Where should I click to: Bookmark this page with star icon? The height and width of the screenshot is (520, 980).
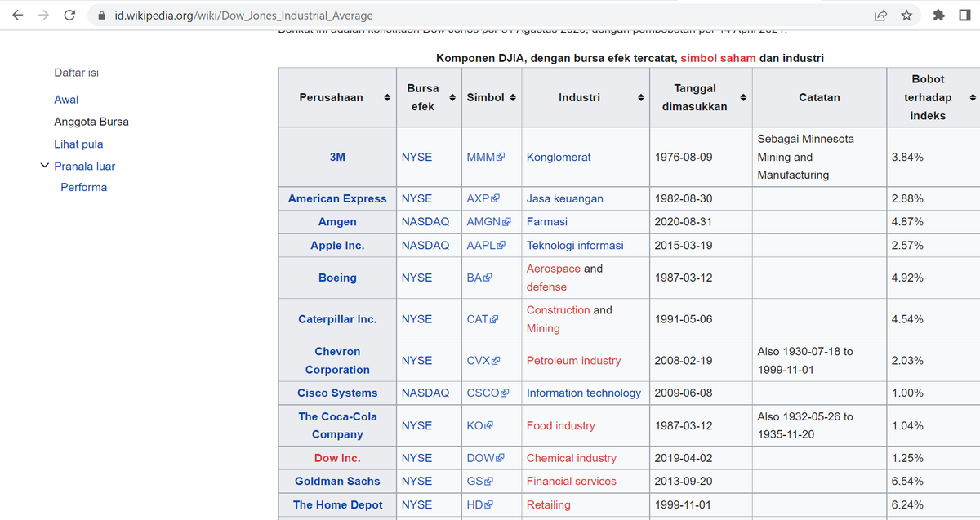click(906, 16)
